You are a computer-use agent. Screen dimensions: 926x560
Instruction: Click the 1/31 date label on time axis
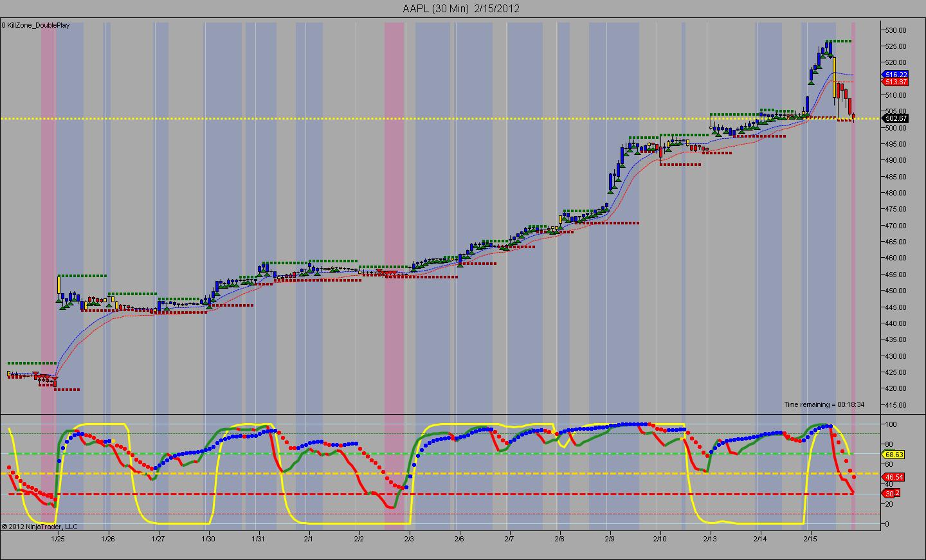coord(259,539)
